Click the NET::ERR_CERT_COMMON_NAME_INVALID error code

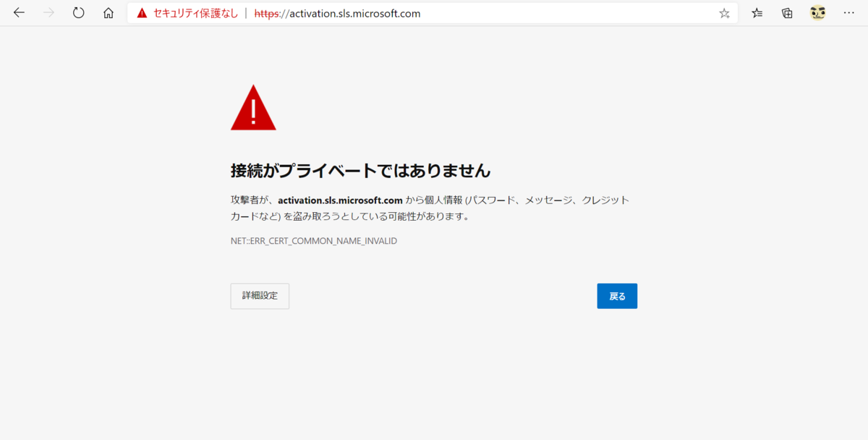pos(314,240)
